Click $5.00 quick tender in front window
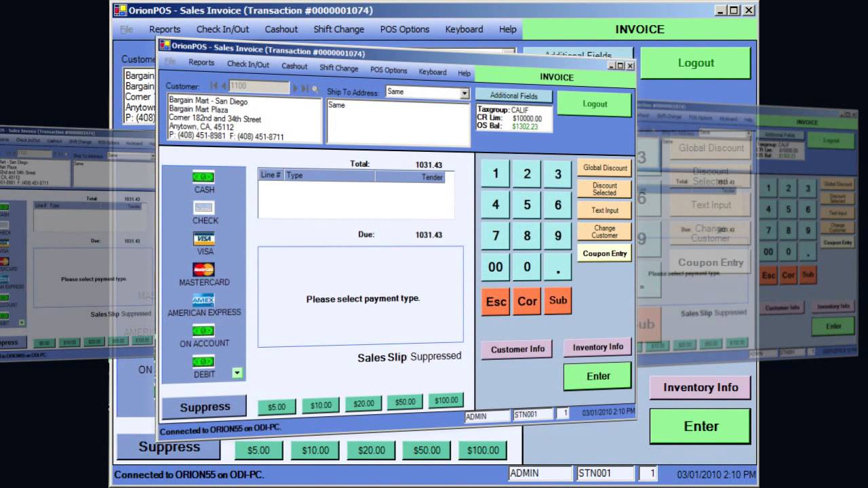 pyautogui.click(x=277, y=407)
